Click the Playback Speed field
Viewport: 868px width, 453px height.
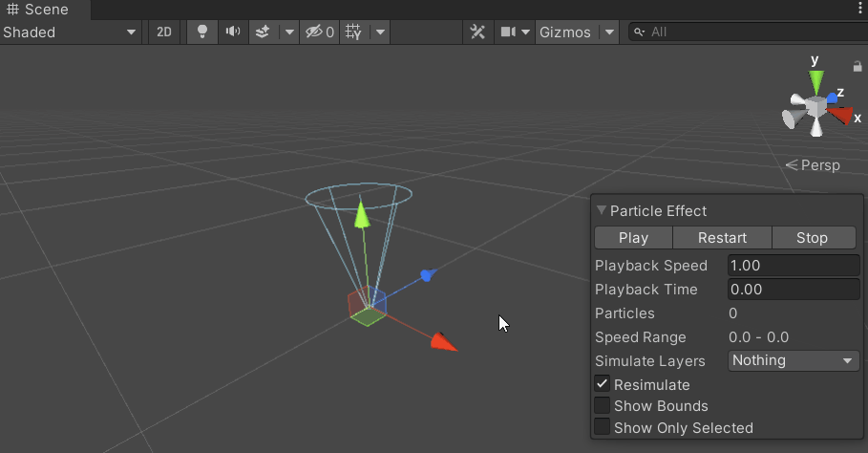point(794,266)
